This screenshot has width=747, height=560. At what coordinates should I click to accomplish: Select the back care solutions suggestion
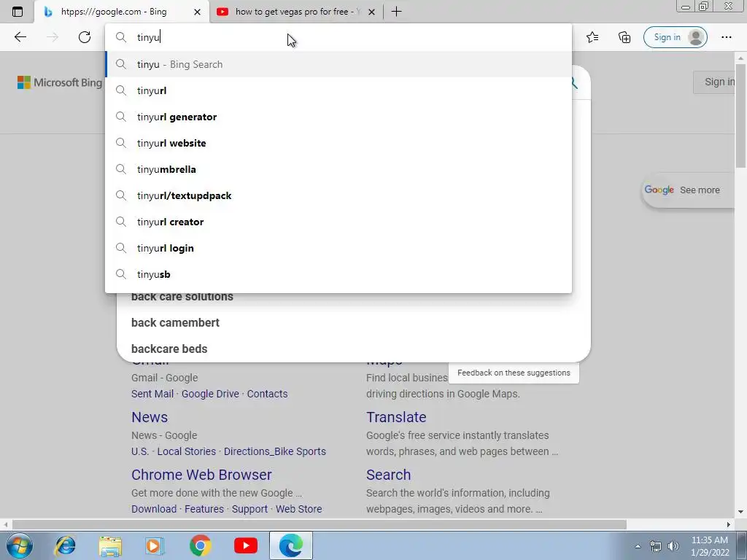click(x=182, y=297)
